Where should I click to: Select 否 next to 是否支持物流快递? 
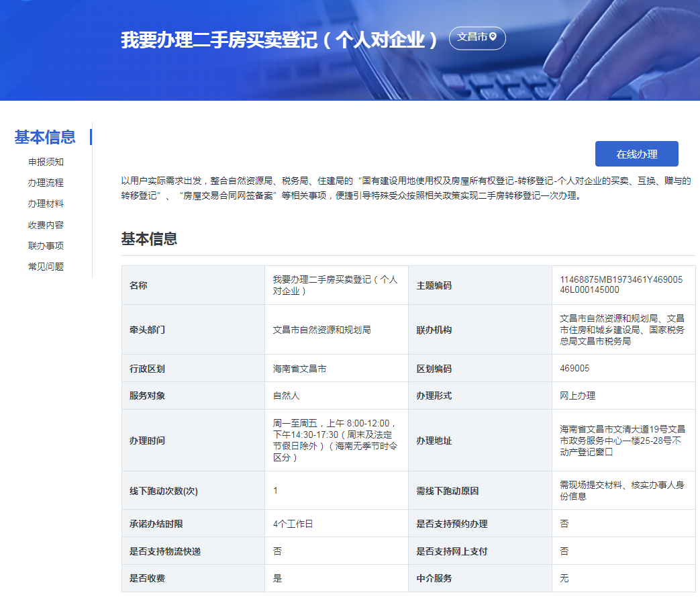point(277,551)
